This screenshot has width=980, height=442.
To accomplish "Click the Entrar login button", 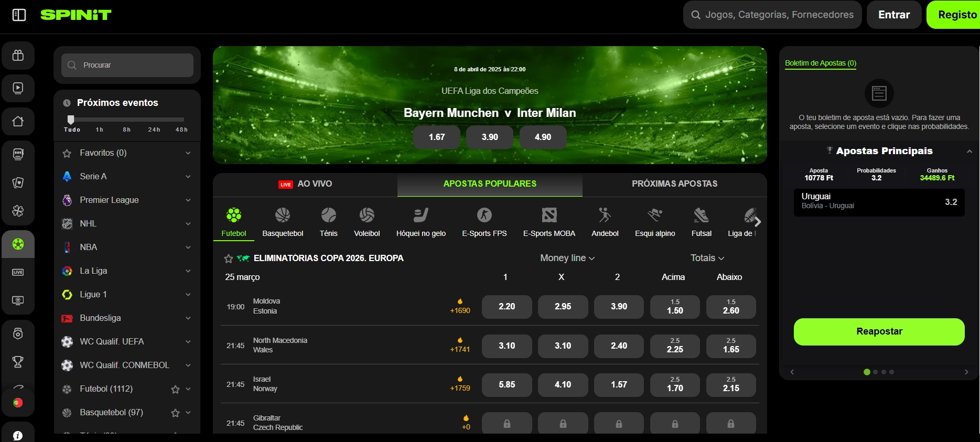I will [x=894, y=15].
